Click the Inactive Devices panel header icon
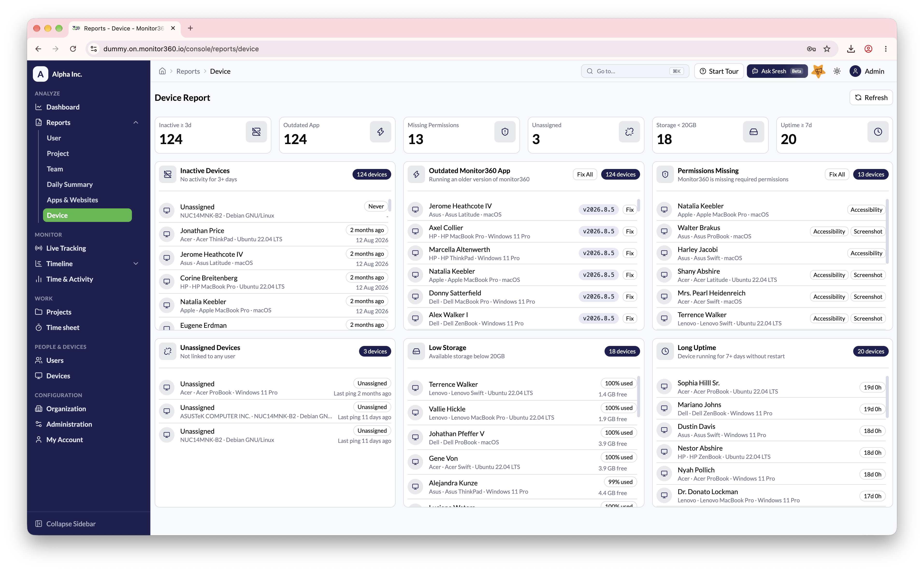 click(x=168, y=174)
